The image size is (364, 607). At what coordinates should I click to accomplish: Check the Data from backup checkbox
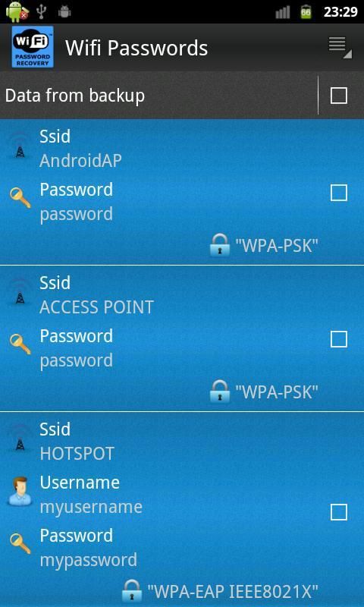338,96
